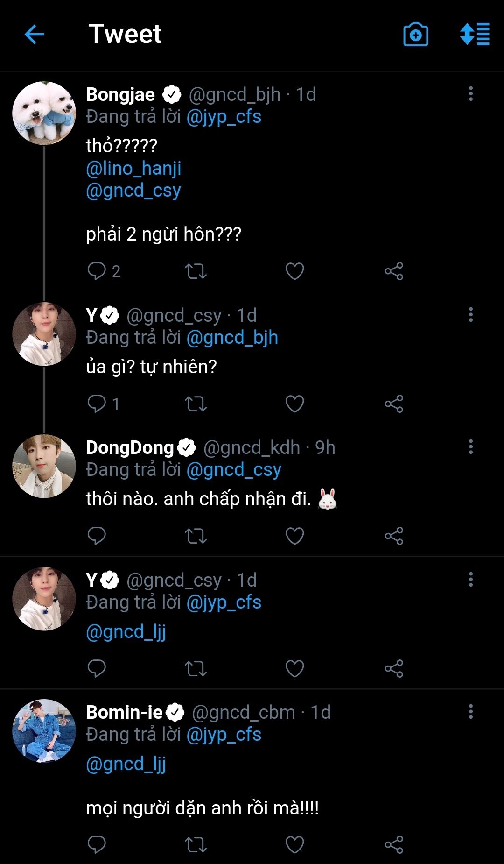Reply to Bongjae's tweet

[x=97, y=271]
